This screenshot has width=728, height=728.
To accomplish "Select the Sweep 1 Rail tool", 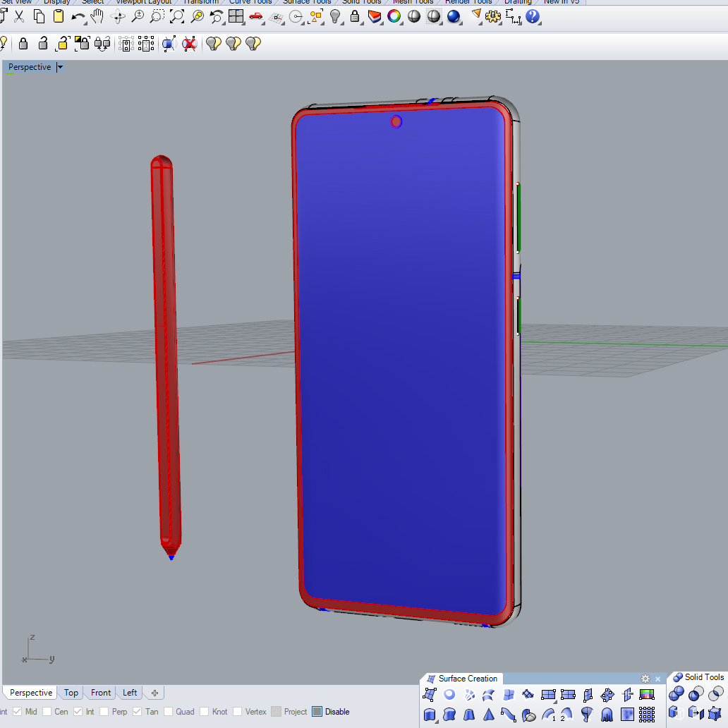I will pyautogui.click(x=548, y=715).
